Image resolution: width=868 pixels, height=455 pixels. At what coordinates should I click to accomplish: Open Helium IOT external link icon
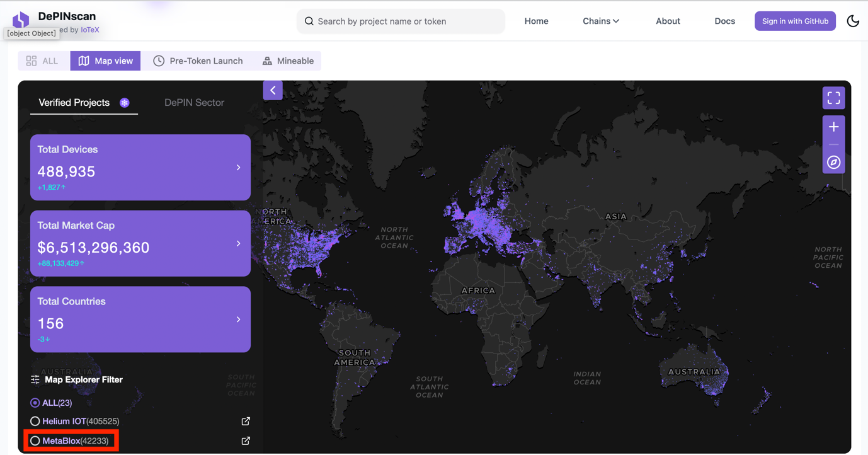(x=246, y=421)
